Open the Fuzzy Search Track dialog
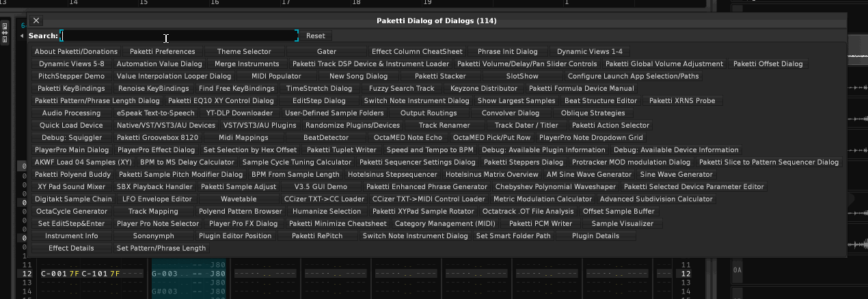The image size is (868, 299). 401,89
